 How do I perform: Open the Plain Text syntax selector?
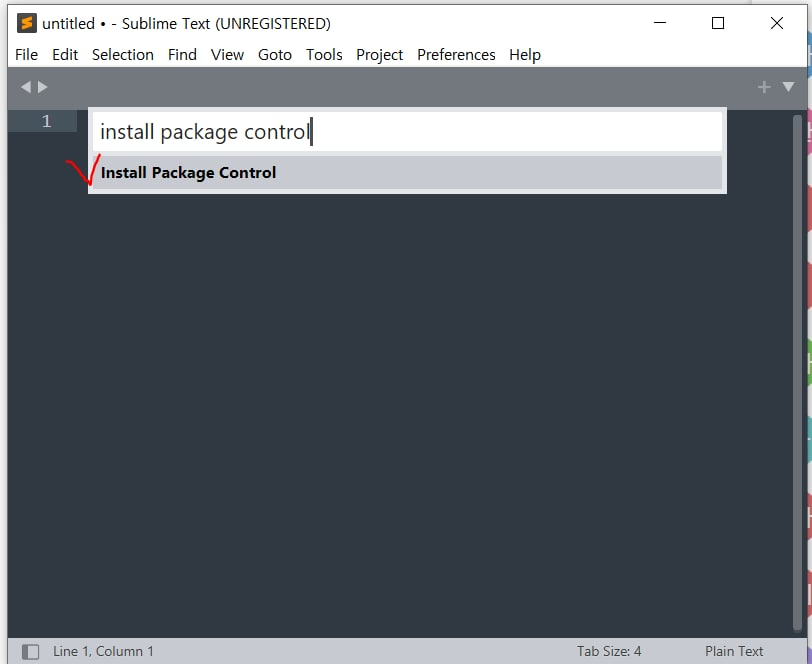point(734,651)
